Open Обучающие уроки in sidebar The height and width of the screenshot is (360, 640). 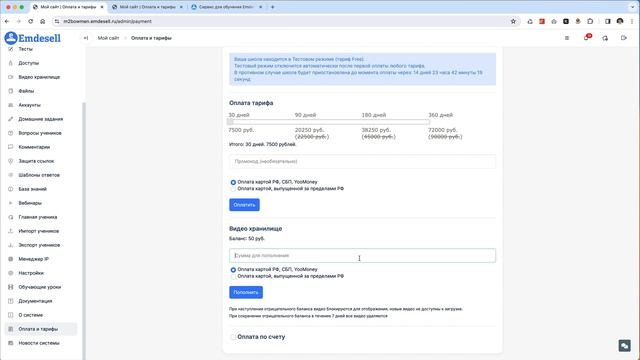(40, 287)
